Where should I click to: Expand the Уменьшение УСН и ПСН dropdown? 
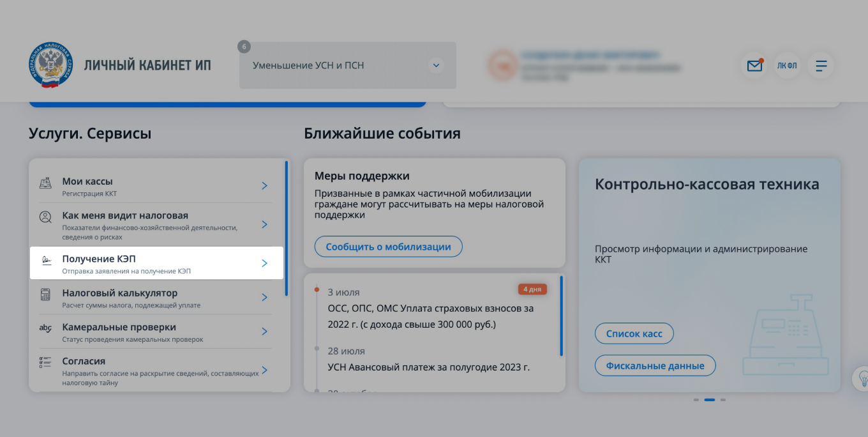(x=436, y=65)
